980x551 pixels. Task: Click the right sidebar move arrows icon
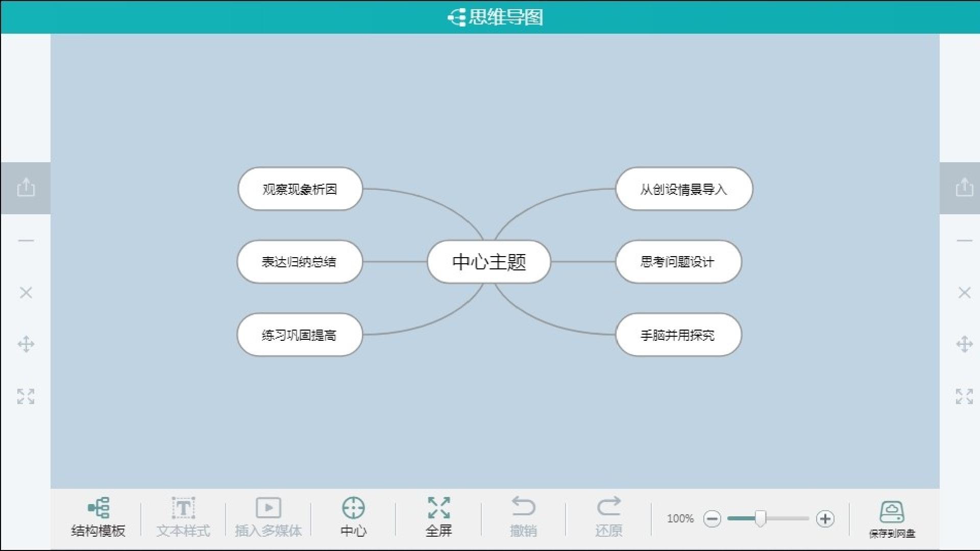coord(964,344)
